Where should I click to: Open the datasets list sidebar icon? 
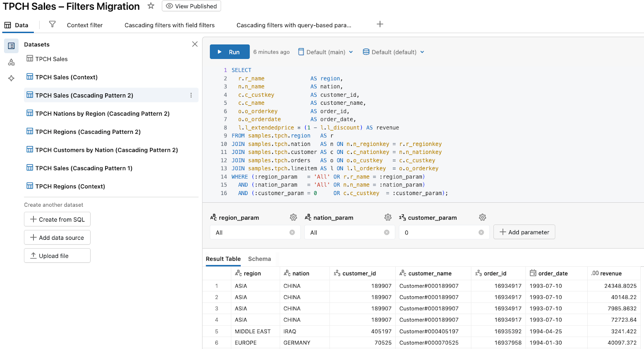tap(11, 46)
